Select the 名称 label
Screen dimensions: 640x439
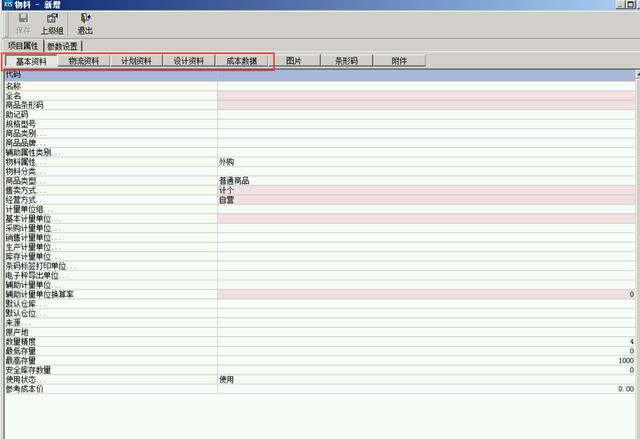13,86
